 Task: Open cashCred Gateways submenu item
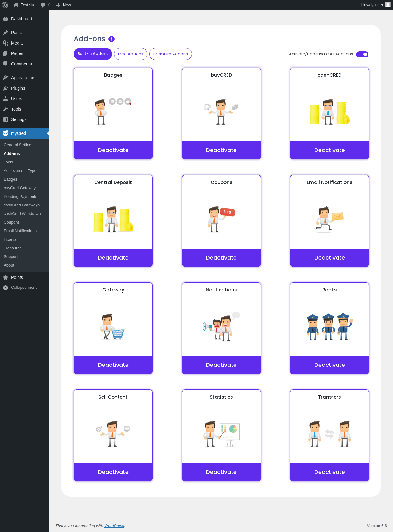coord(25,205)
